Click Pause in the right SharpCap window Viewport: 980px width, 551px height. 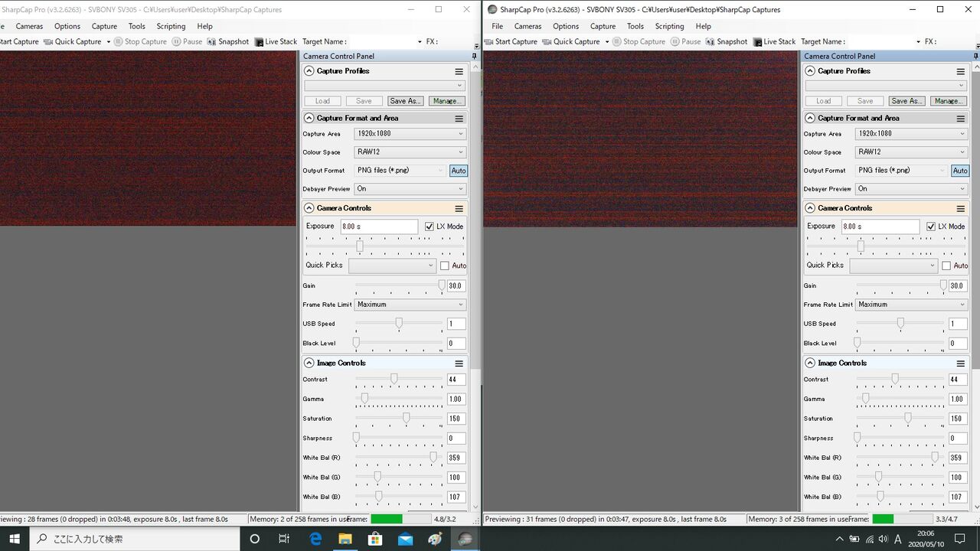point(685,41)
